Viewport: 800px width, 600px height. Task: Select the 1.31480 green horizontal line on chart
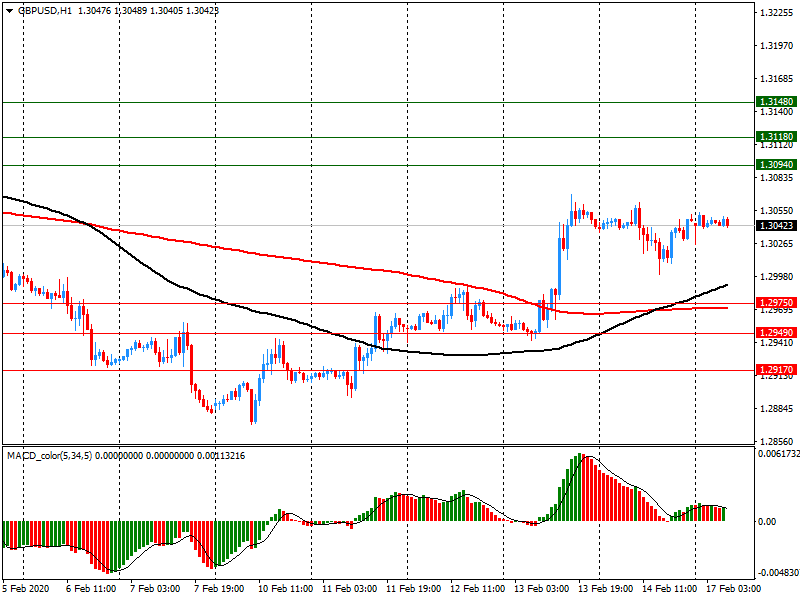point(378,103)
